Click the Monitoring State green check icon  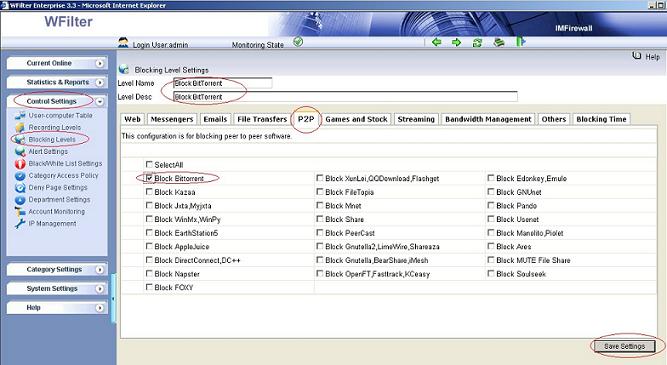tap(298, 42)
